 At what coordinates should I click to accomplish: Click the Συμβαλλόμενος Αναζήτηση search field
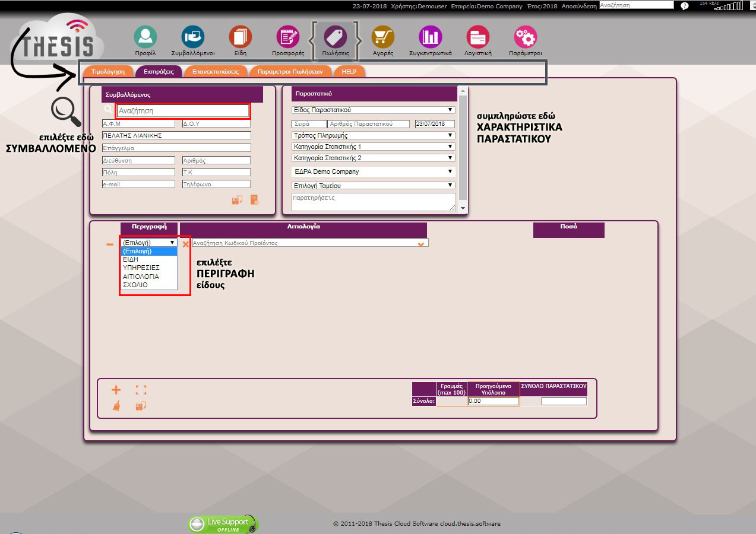coord(182,110)
